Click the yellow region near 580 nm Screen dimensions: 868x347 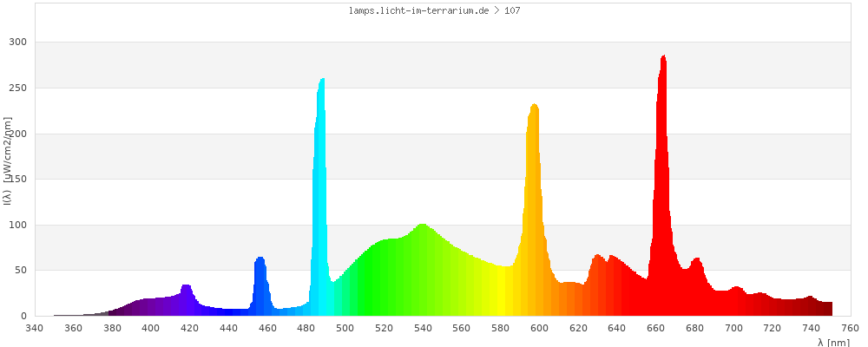(x=501, y=292)
